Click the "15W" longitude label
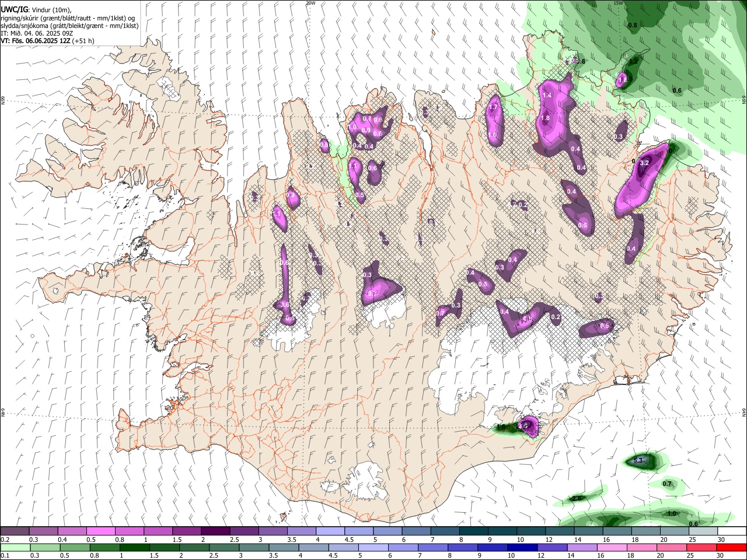 [x=619, y=3]
